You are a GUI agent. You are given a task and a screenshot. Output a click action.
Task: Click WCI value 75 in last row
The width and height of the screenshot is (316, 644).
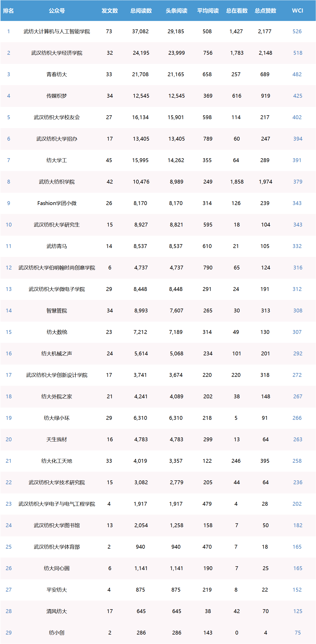[298, 633]
